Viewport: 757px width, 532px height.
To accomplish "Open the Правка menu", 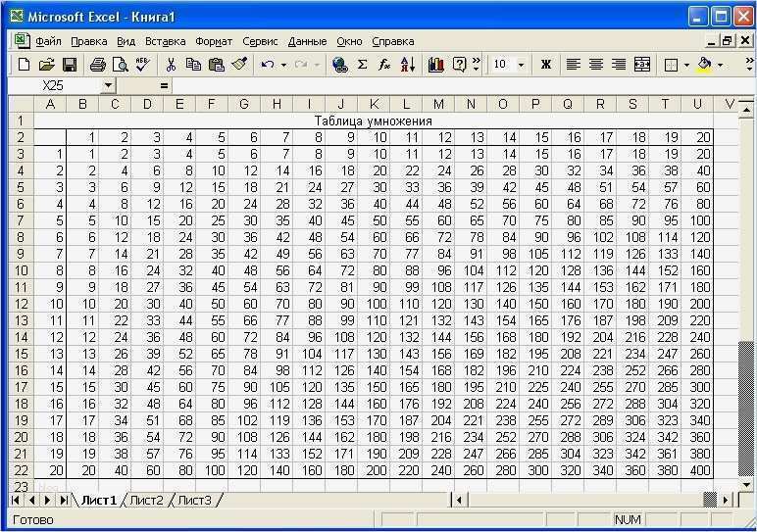I will [89, 41].
